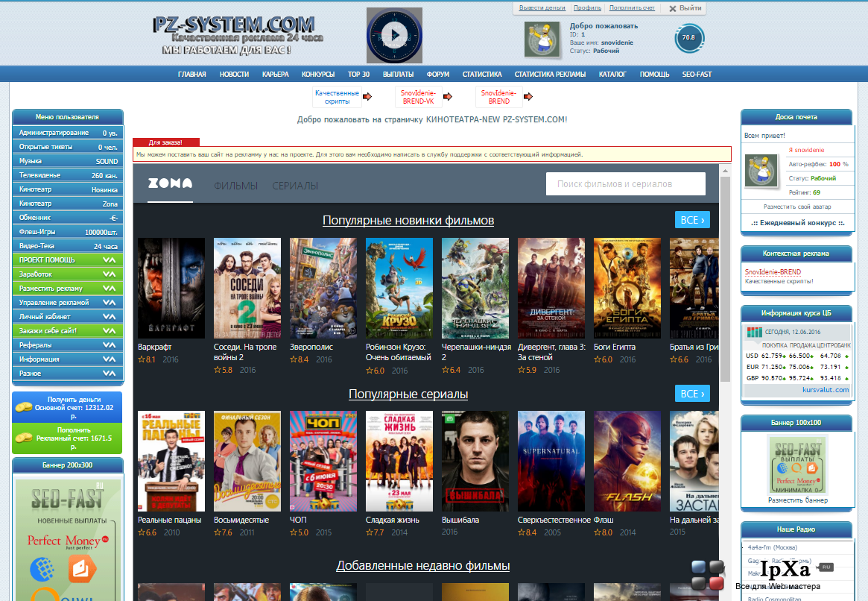Image resolution: width=868 pixels, height=601 pixels.
Task: Open the Флэш series poster
Action: click(627, 461)
